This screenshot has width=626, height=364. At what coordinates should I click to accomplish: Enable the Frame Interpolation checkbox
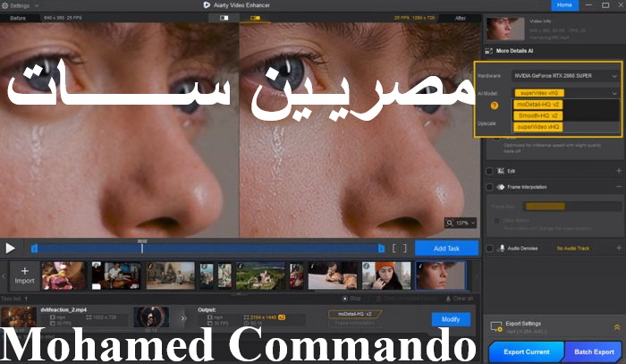(489, 187)
